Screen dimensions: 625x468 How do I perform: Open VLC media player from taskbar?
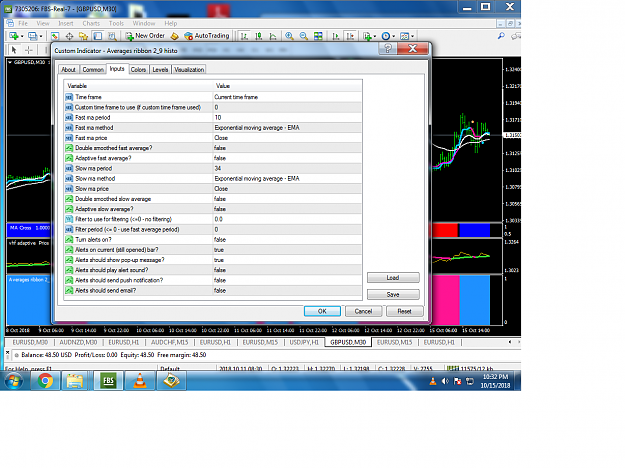[140, 381]
